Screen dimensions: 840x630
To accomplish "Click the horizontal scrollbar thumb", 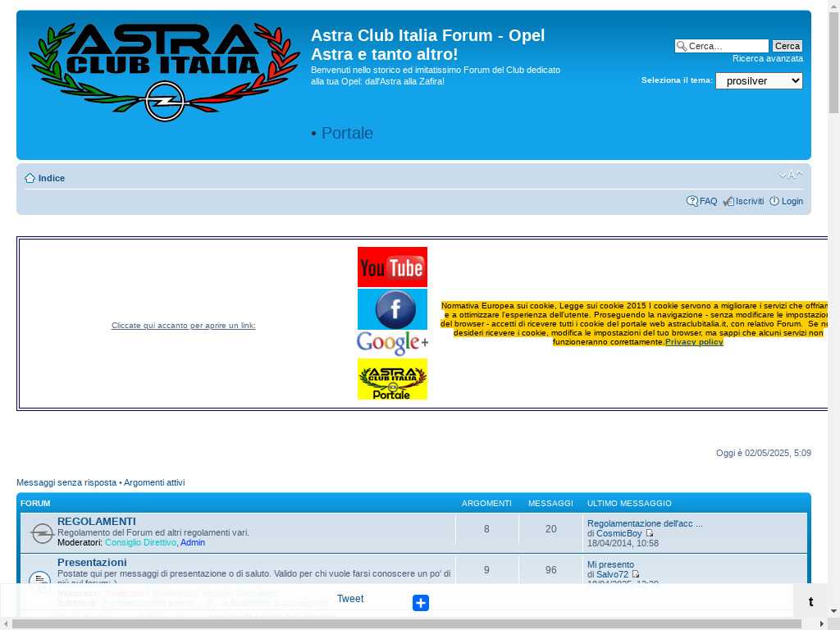I will pos(407,624).
